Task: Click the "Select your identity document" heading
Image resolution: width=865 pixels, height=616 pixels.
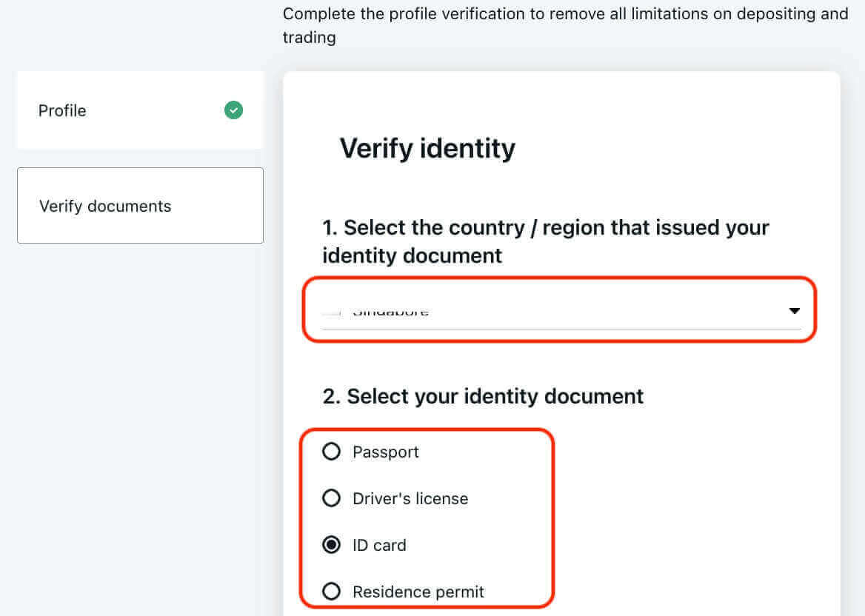Action: (484, 396)
